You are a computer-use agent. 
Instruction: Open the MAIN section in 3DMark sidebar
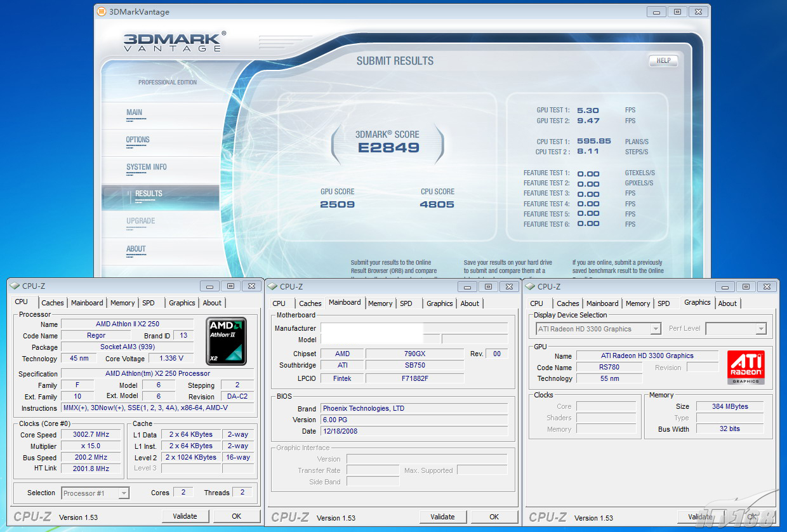click(x=134, y=112)
